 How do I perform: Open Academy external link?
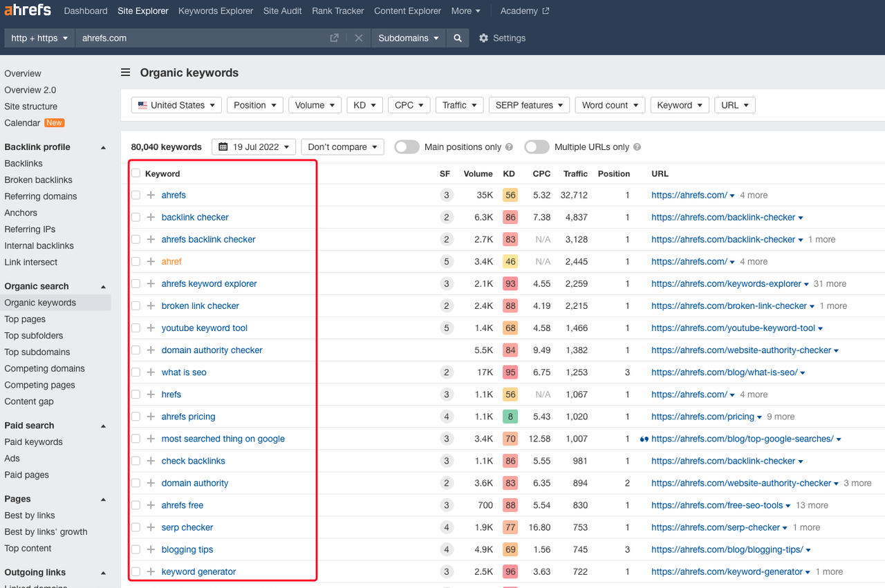524,11
